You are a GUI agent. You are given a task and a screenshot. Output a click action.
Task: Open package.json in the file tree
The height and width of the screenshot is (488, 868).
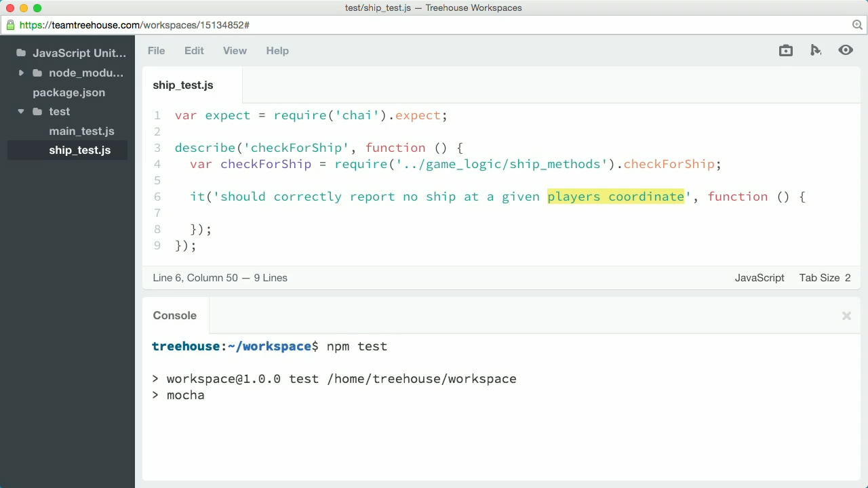click(68, 92)
